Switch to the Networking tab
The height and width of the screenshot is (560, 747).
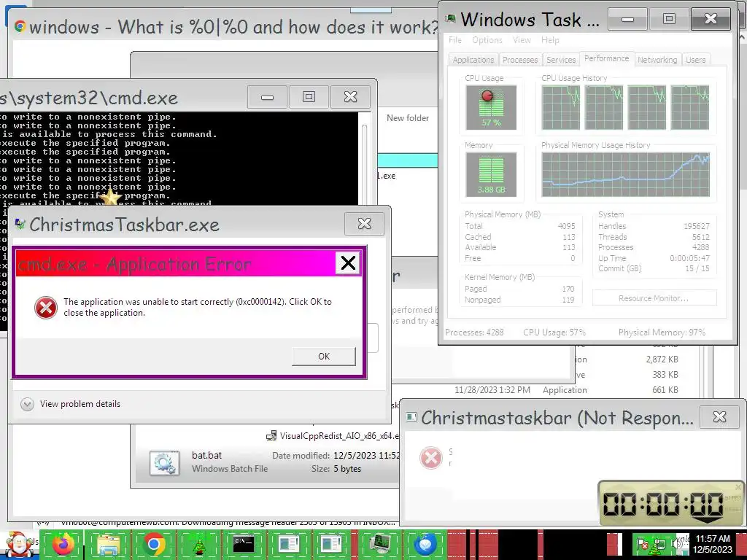657,60
